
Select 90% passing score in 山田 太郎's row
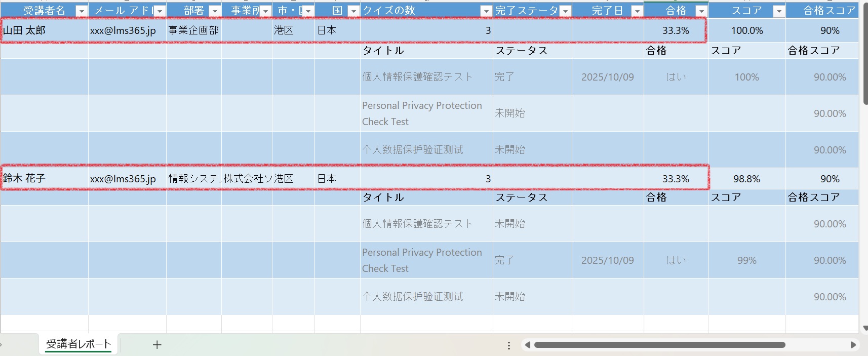pos(822,30)
